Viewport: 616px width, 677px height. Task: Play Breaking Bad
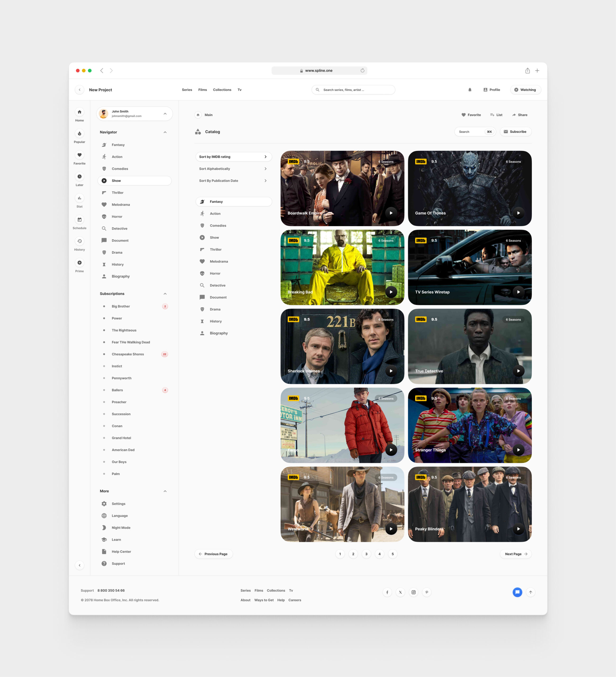391,292
